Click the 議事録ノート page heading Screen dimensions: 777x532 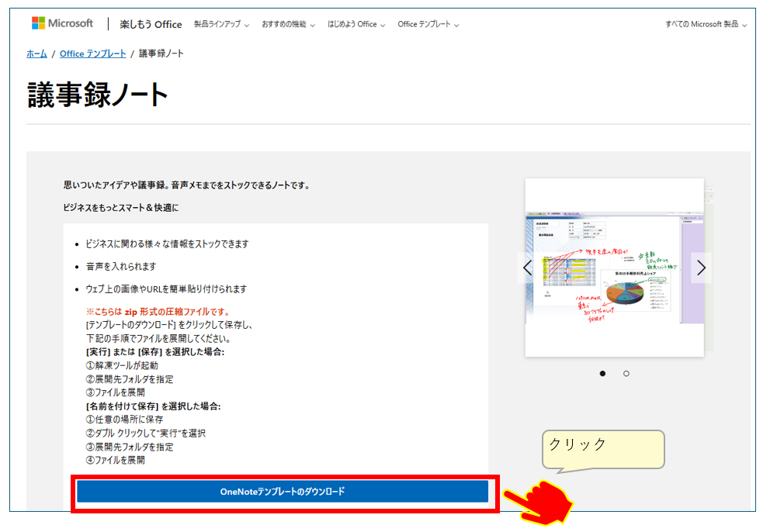click(98, 95)
